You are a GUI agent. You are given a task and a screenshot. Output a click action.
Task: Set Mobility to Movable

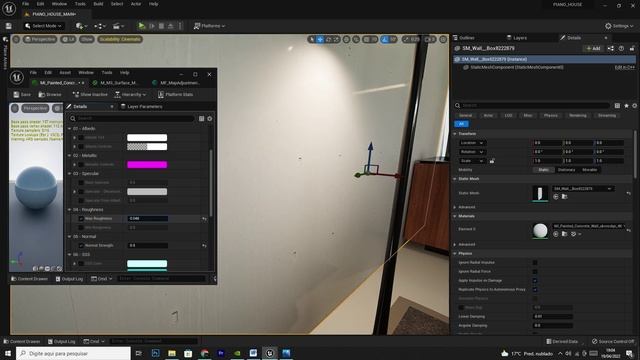point(590,170)
